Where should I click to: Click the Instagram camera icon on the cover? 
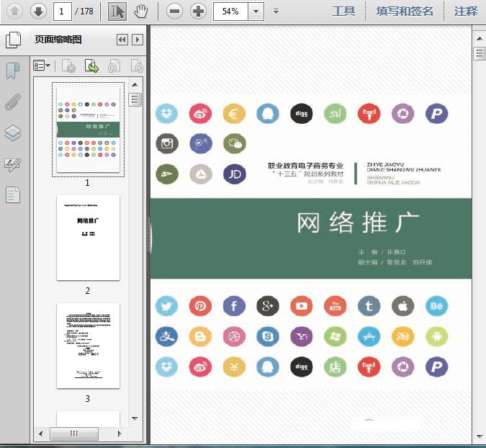pos(167,143)
